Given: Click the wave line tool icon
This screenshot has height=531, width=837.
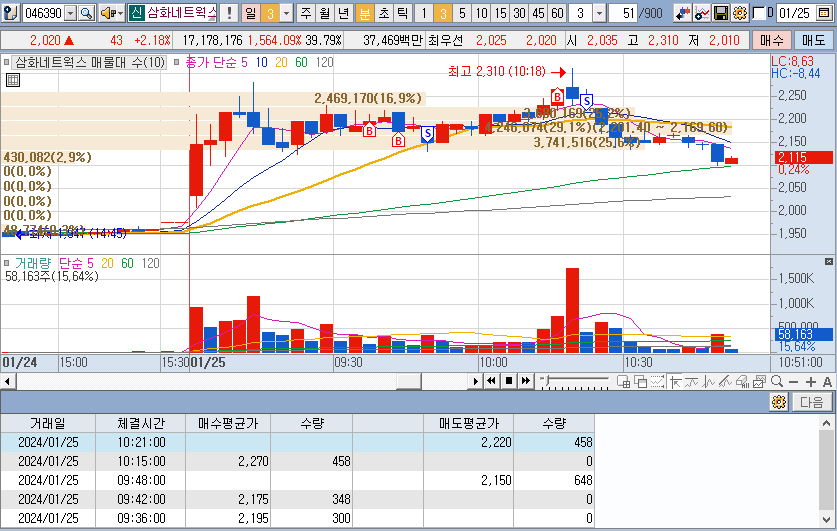Looking at the screenshot, I should (x=692, y=382).
